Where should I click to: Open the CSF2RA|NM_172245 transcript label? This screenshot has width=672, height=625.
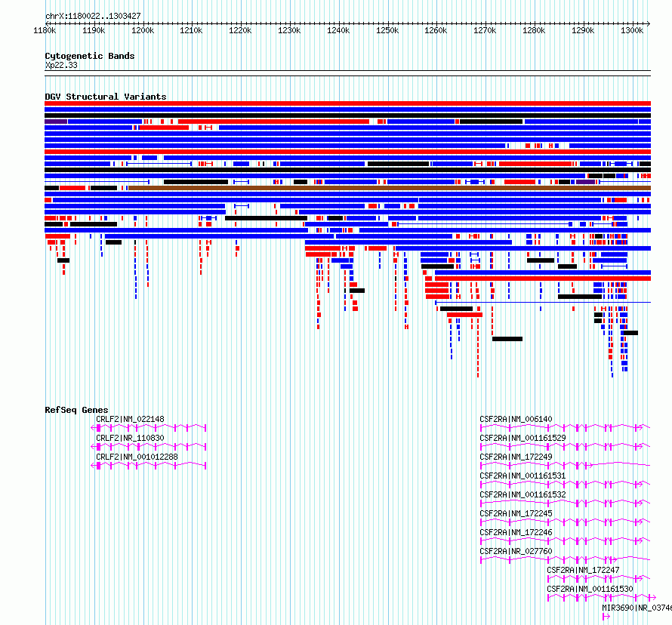point(516,513)
